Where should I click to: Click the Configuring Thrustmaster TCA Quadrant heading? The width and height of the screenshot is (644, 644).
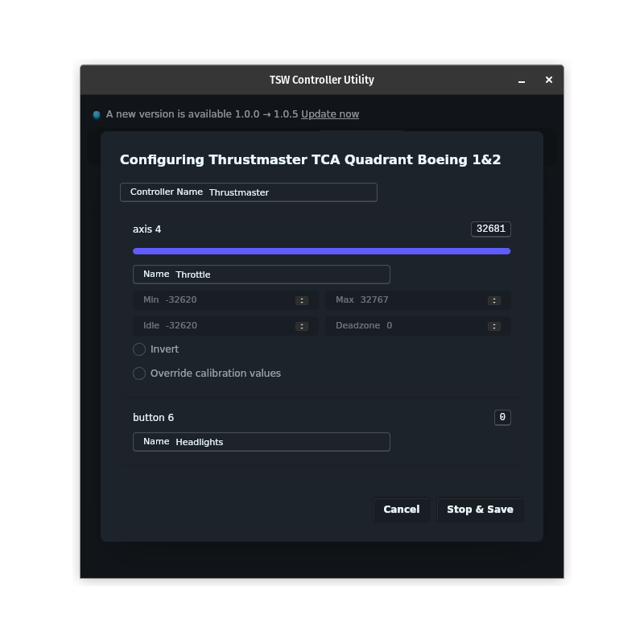click(310, 159)
